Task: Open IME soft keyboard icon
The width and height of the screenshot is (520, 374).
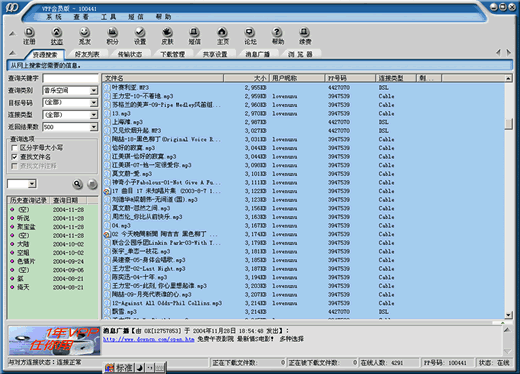Action: (x=160, y=368)
